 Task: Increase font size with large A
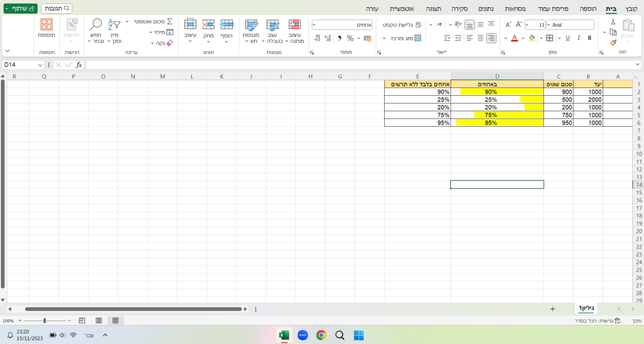519,25
